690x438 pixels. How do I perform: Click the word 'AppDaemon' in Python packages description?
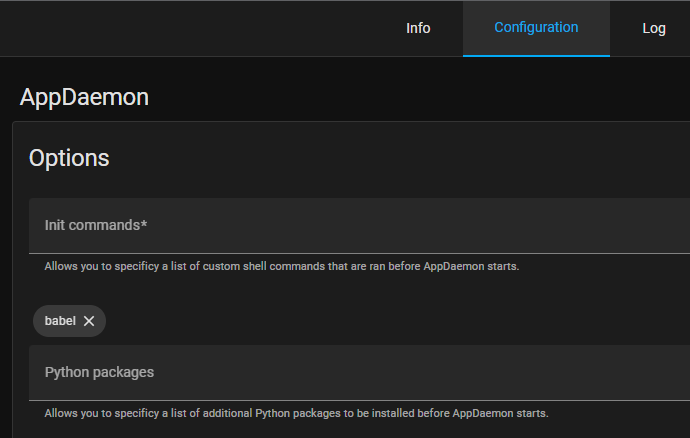click(485, 413)
